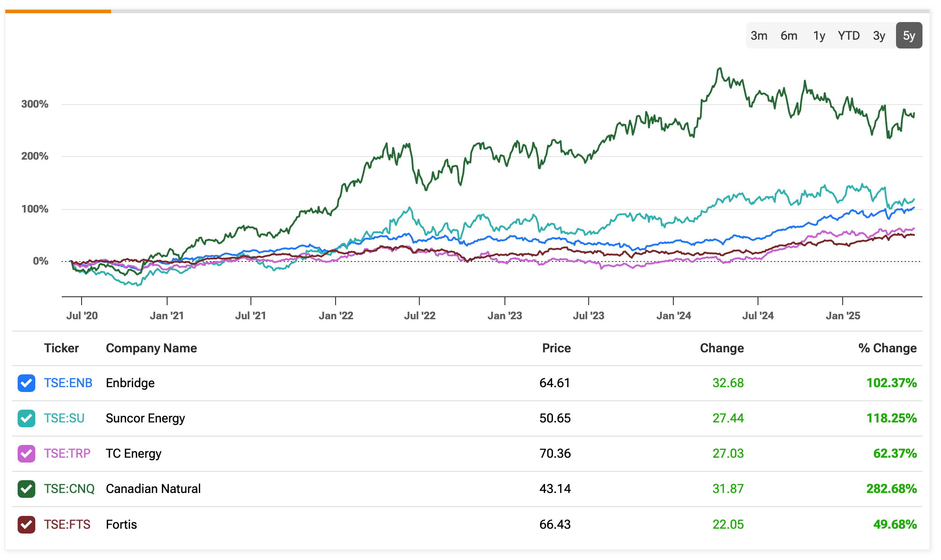This screenshot has width=941, height=560.
Task: Click the 282.68% change value
Action: 892,489
